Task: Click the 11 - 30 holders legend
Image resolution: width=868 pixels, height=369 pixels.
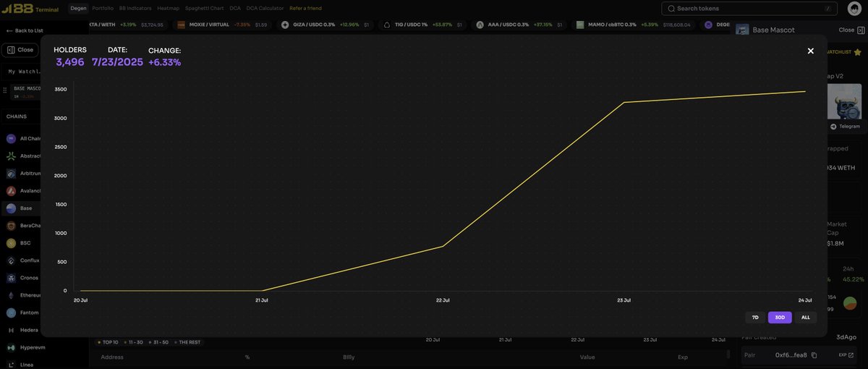Action: coord(134,342)
